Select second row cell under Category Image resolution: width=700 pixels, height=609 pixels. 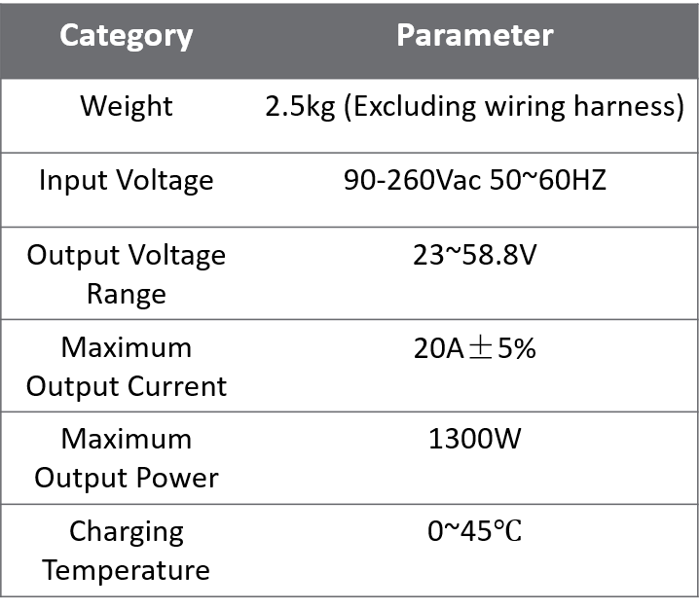point(127,190)
